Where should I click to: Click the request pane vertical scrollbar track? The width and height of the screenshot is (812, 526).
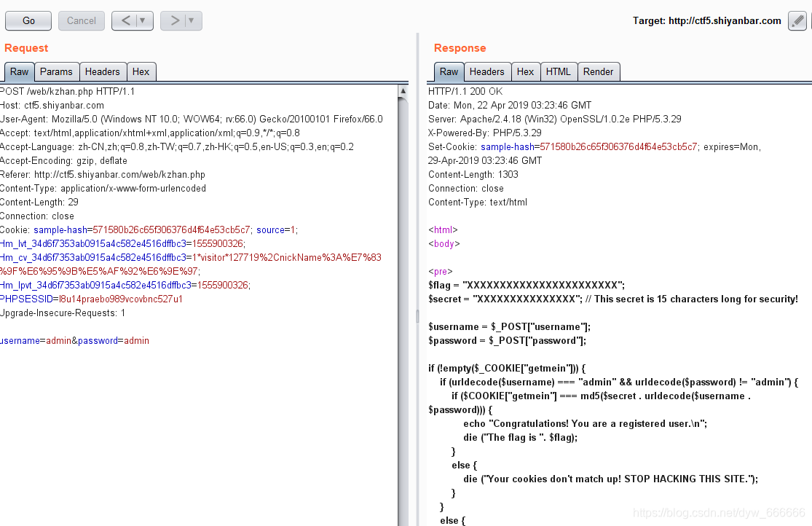pyautogui.click(x=403, y=311)
